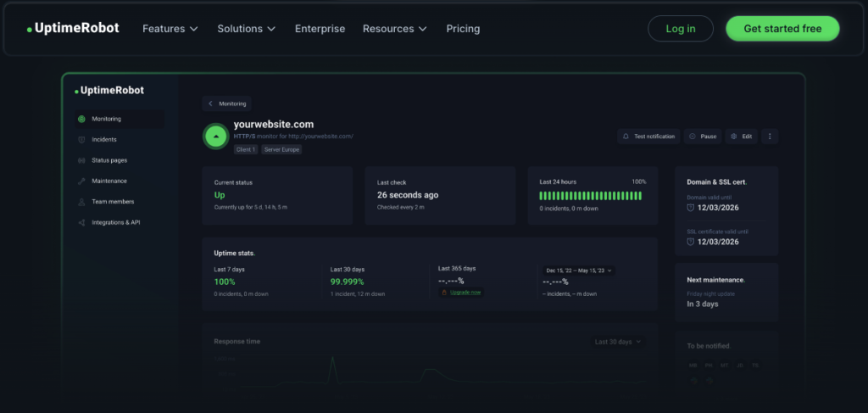Image resolution: width=868 pixels, height=413 pixels.
Task: Click the 99.999% Last 30 days value
Action: 347,282
